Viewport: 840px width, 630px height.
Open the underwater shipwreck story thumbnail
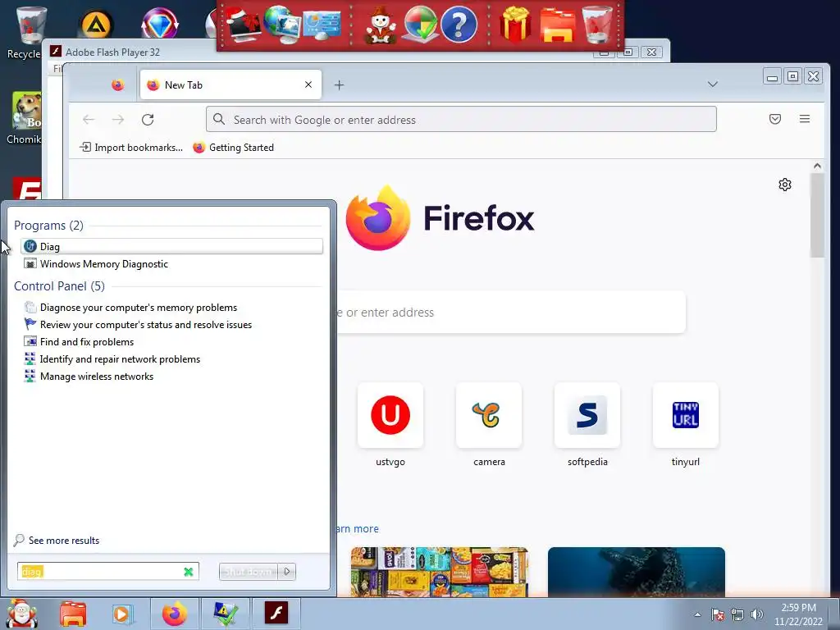pos(637,572)
